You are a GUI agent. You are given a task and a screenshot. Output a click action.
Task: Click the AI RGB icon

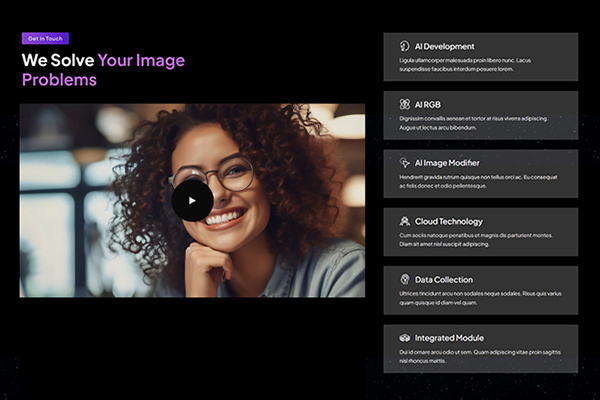point(405,104)
